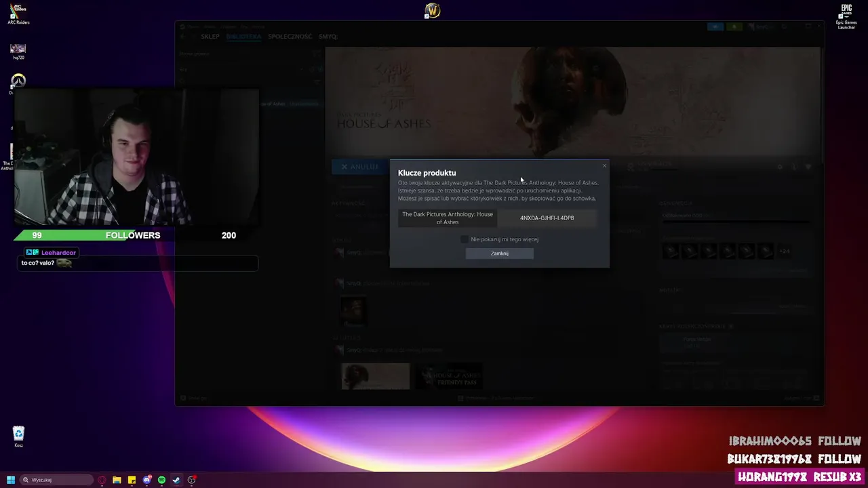Click the FOLLOWERS goal bar overlay

[x=136, y=235]
